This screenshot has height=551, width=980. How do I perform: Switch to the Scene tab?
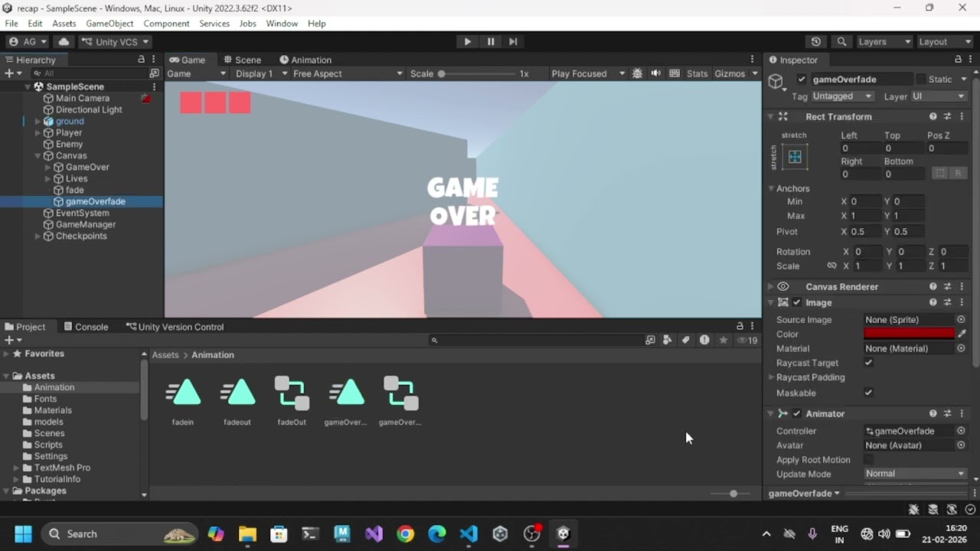242,60
